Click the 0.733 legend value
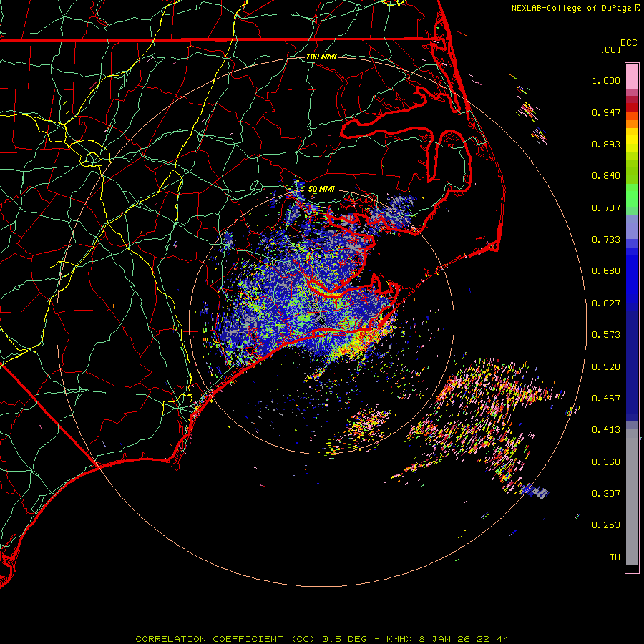The height and width of the screenshot is (644, 644). tap(606, 240)
